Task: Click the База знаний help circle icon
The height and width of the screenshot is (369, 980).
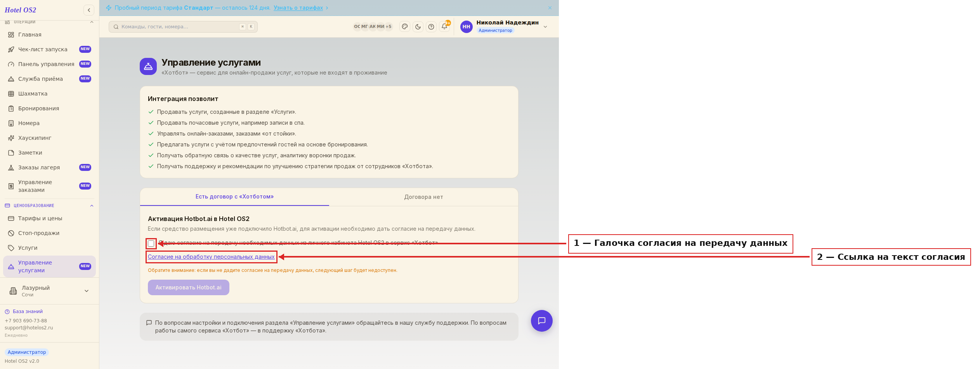Action: coord(7,312)
